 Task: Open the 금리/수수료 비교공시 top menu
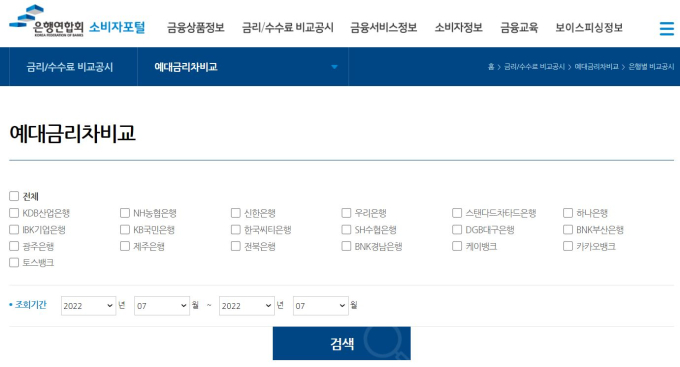[x=288, y=28]
